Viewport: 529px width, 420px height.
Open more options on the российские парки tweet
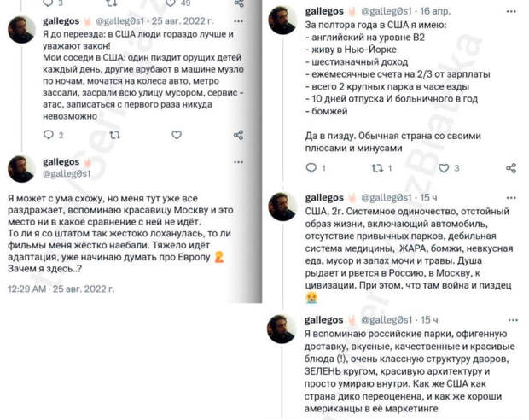(513, 320)
